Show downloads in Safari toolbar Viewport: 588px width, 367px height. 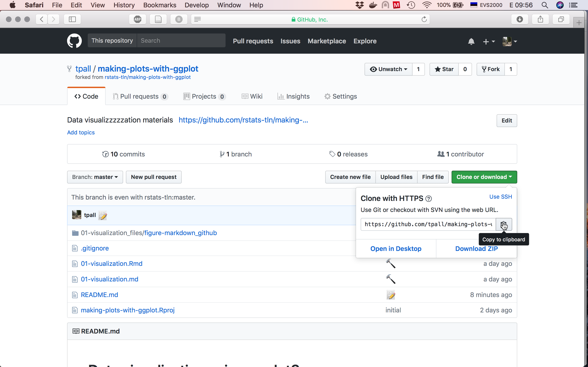click(520, 19)
